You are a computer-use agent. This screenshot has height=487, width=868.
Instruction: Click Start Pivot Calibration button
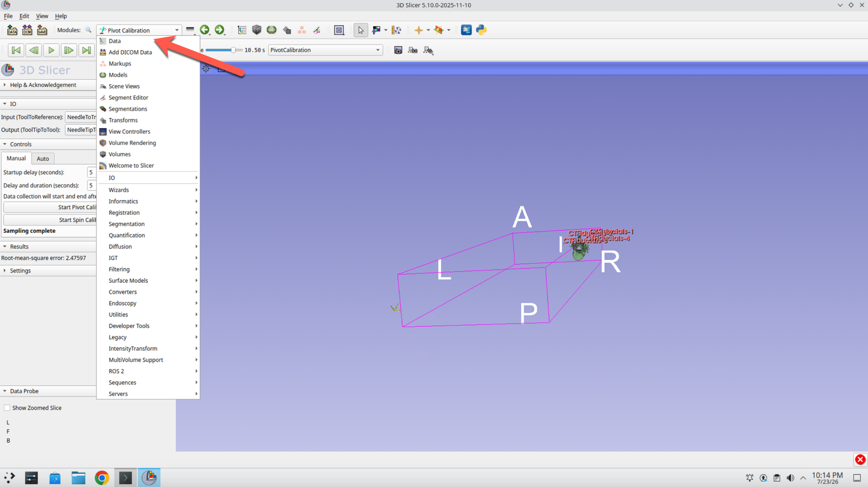click(x=50, y=207)
